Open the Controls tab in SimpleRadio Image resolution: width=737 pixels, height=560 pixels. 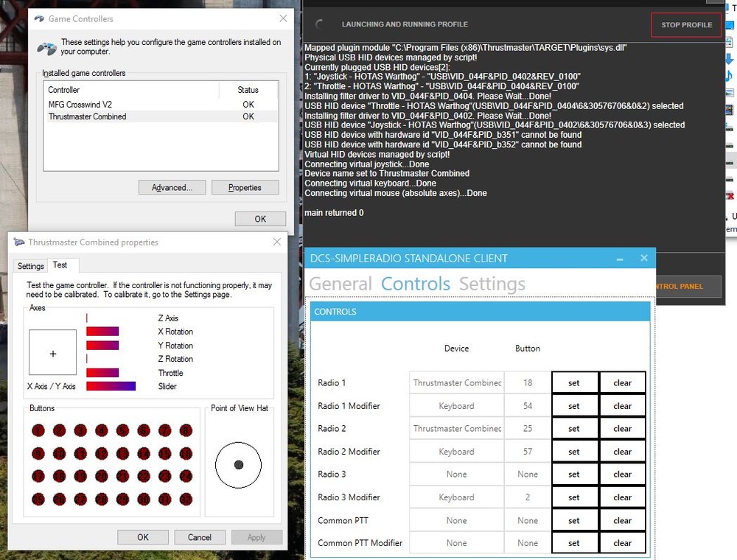[416, 284]
